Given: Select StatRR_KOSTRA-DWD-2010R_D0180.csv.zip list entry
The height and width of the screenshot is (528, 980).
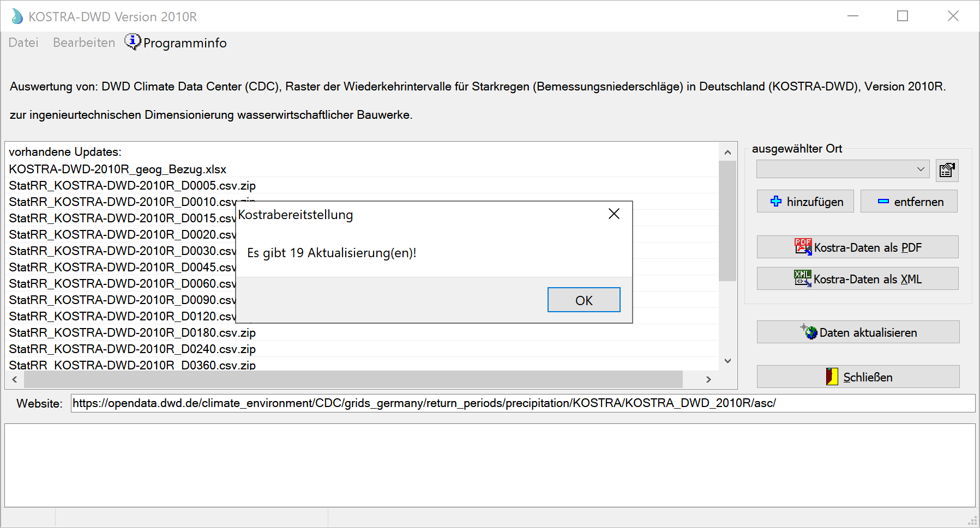Looking at the screenshot, I should click(x=132, y=332).
